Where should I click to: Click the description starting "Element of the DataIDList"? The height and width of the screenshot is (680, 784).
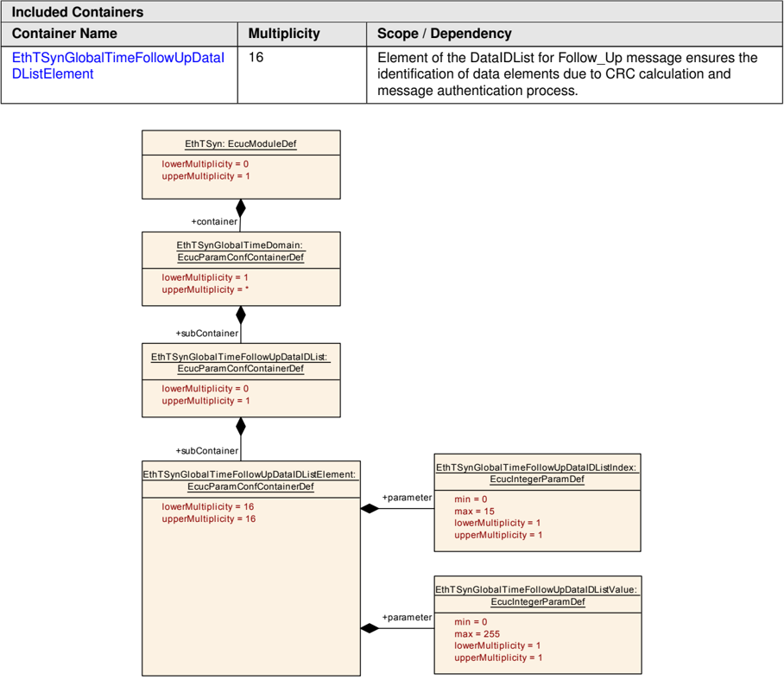[x=567, y=74]
